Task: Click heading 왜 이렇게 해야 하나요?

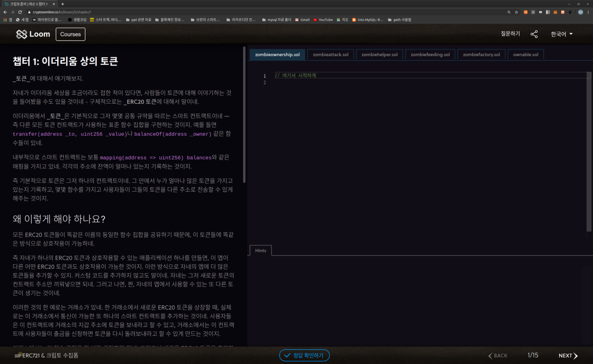Action: point(59,219)
